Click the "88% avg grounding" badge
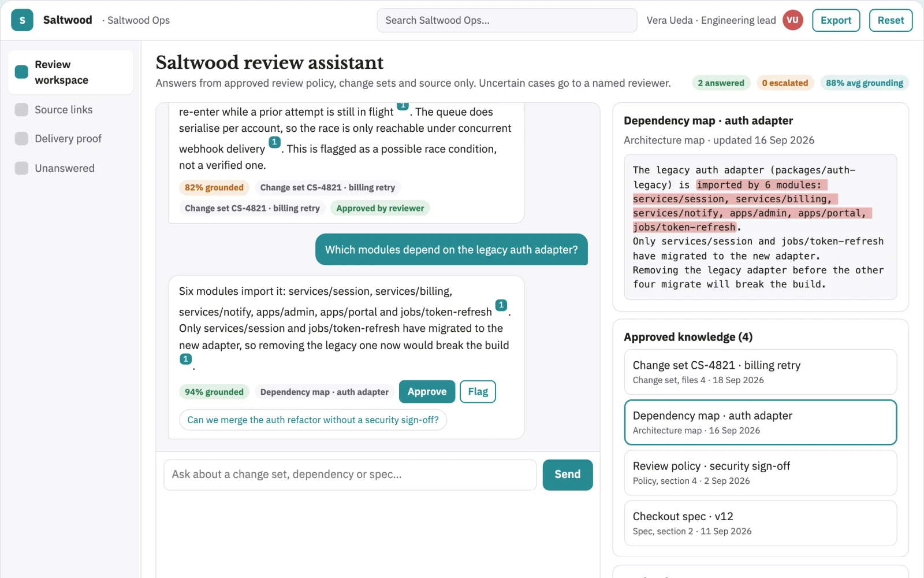The height and width of the screenshot is (578, 924). click(x=865, y=83)
